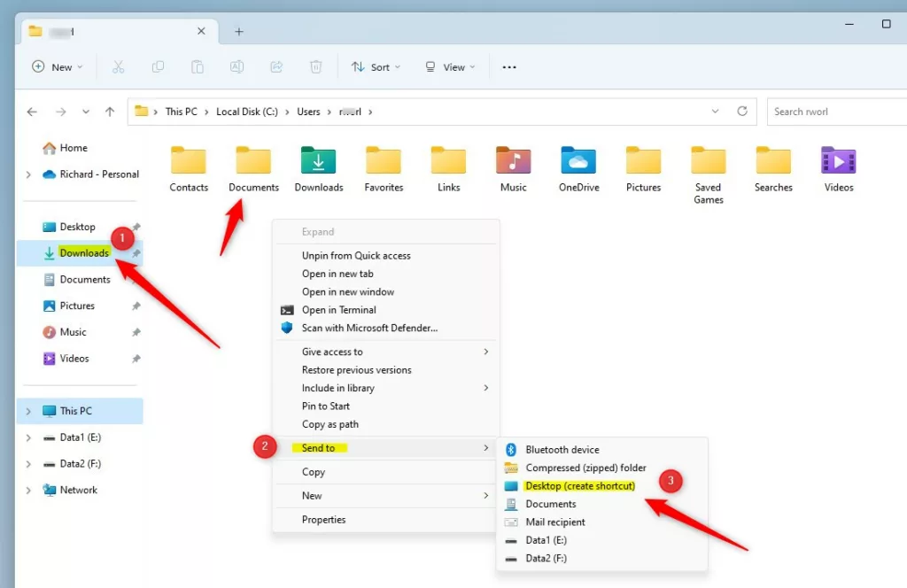Refresh the current folder view
Screen dimensions: 907x588
[x=742, y=111]
